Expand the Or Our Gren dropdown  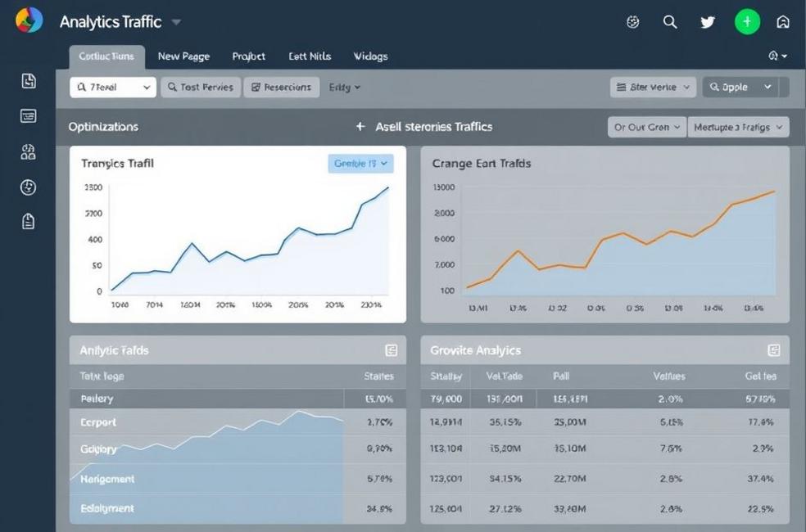click(x=645, y=127)
